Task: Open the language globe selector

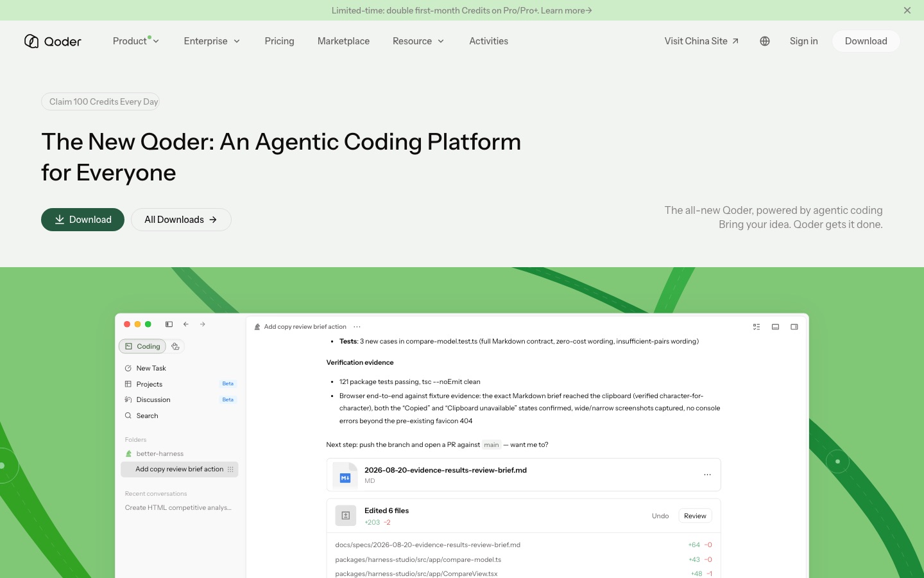Action: point(764,41)
